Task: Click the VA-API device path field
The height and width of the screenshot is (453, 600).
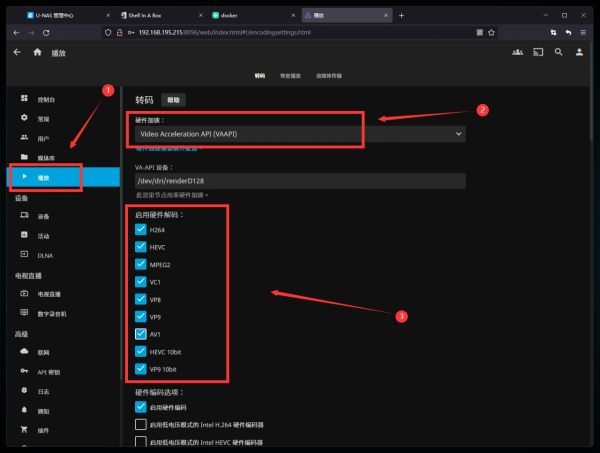Action: [300, 181]
